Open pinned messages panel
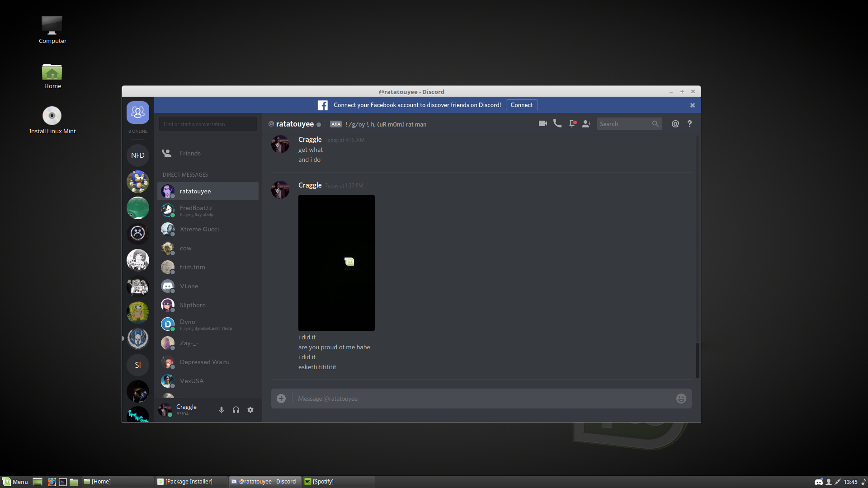The height and width of the screenshot is (488, 868). (572, 123)
